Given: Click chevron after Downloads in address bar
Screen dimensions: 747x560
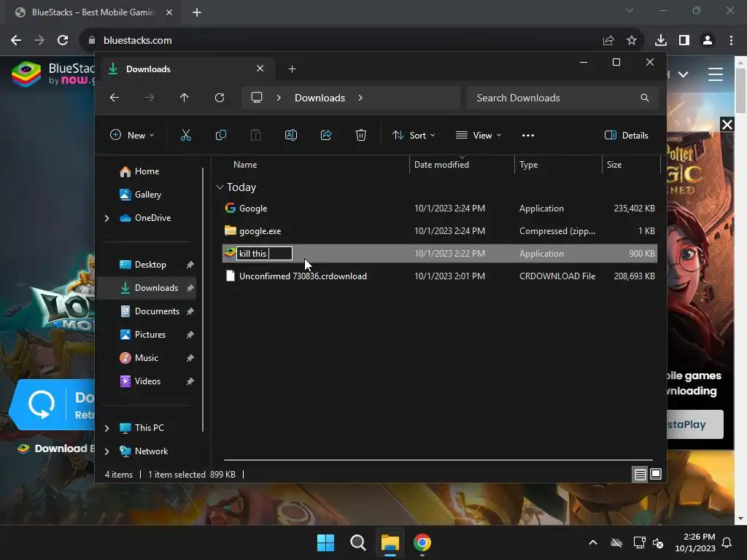Looking at the screenshot, I should pos(360,98).
